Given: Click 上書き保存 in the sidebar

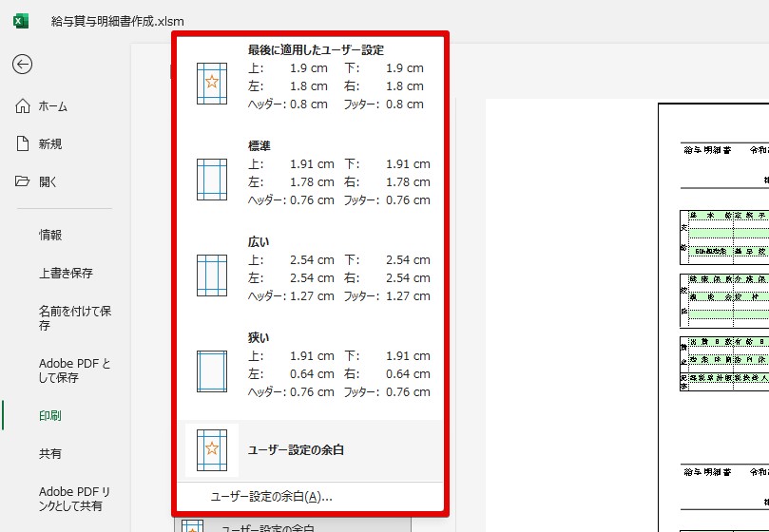Looking at the screenshot, I should (66, 273).
